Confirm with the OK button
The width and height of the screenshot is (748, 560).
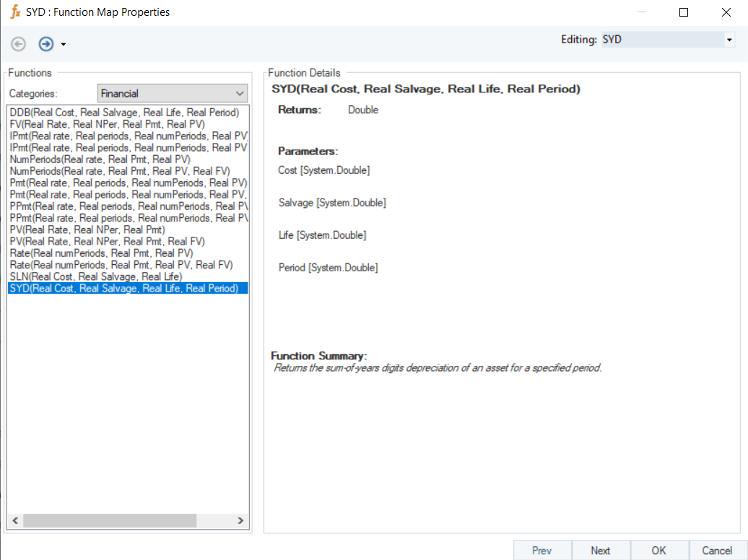click(658, 551)
